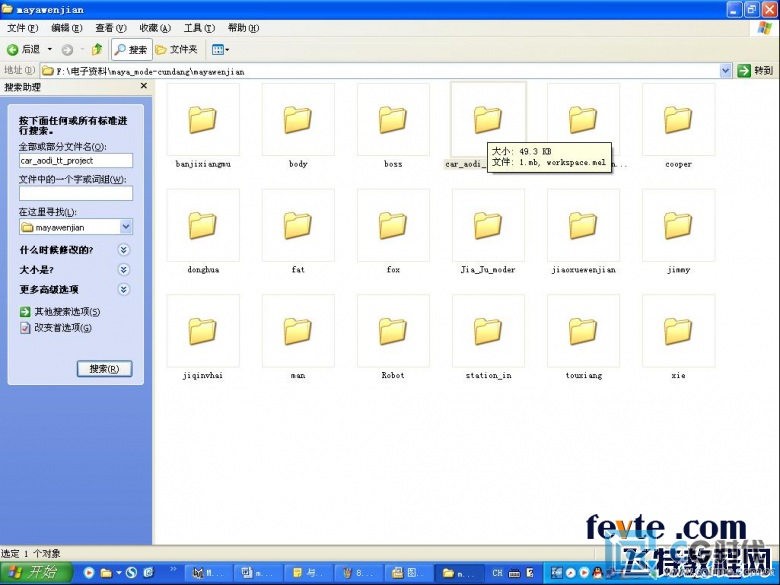Toggle the Search (搜索) toolbar button
This screenshot has height=585, width=780.
[x=131, y=49]
